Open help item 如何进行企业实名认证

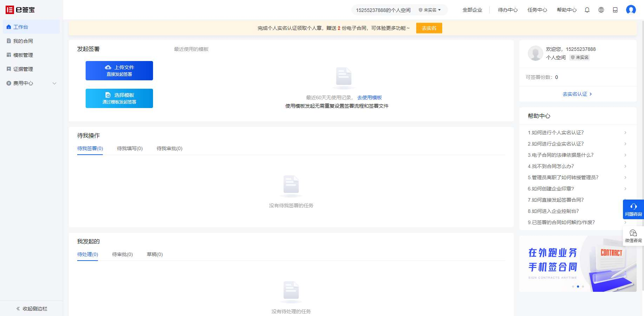pyautogui.click(x=556, y=144)
